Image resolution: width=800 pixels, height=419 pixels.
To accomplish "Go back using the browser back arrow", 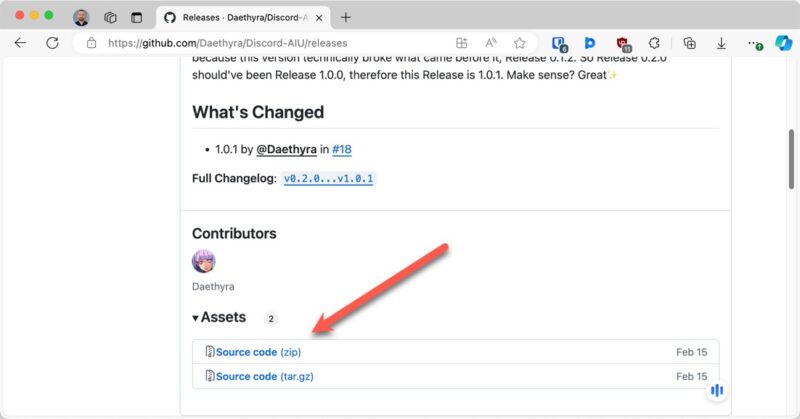I will coord(20,43).
